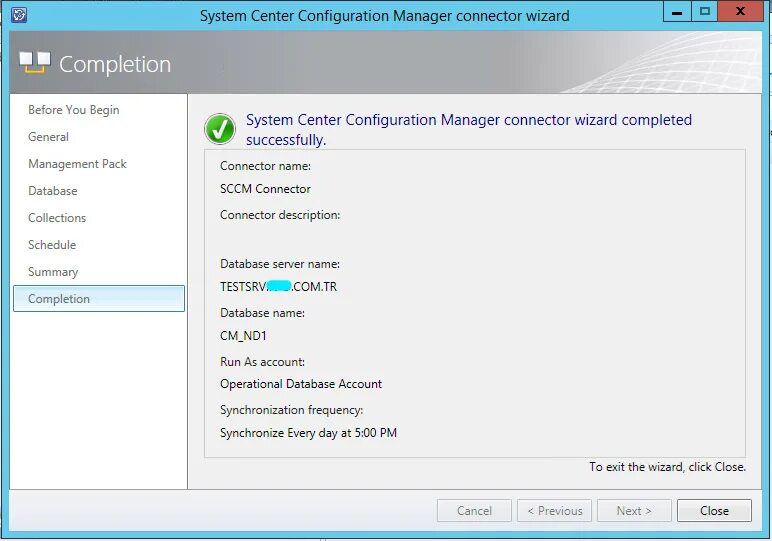Select the Database step in sidebar

(x=53, y=191)
